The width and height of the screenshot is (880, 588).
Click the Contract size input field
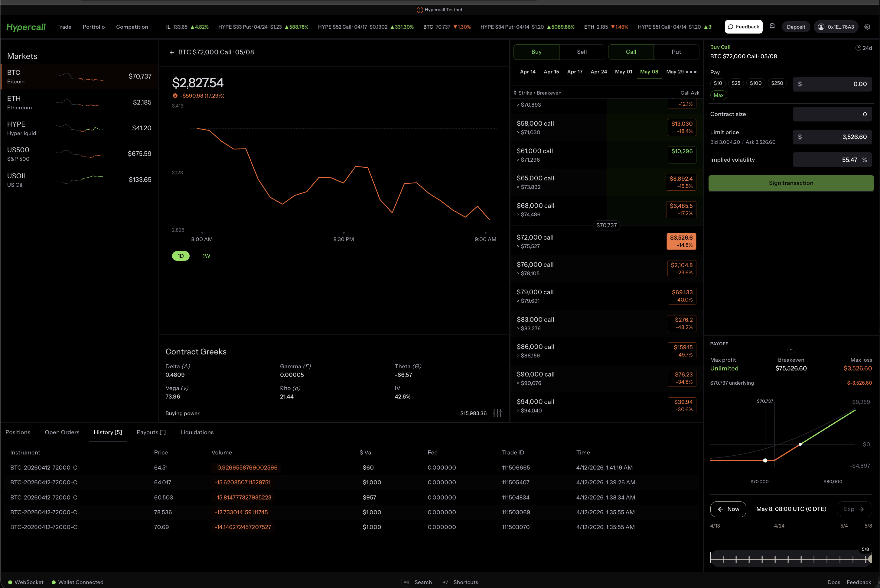(x=832, y=114)
